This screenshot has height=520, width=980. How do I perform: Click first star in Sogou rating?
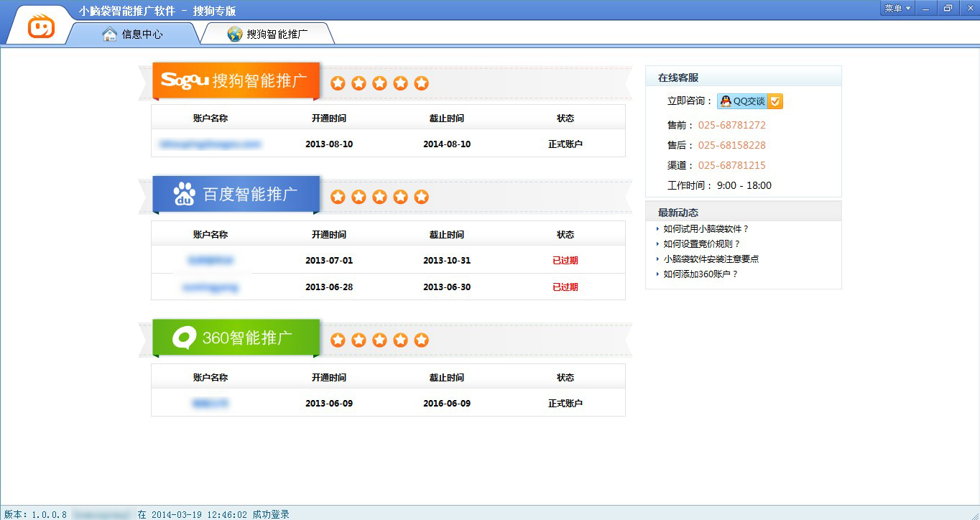point(338,83)
